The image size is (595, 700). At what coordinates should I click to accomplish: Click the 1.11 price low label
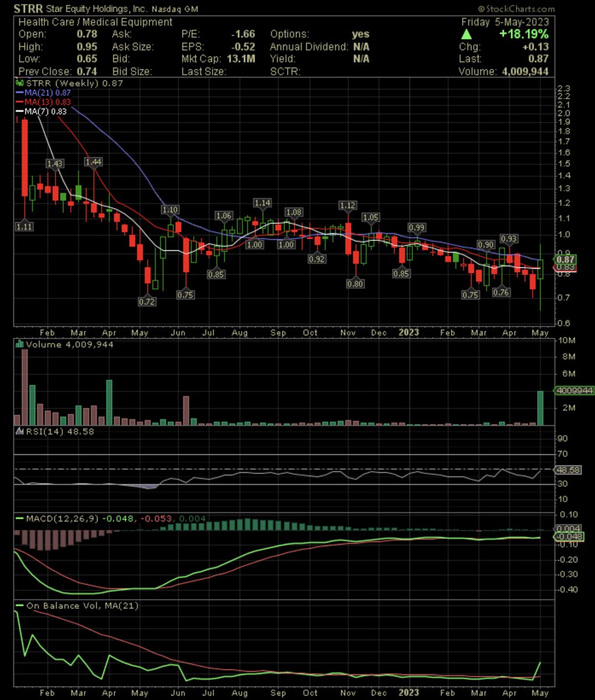click(x=25, y=226)
